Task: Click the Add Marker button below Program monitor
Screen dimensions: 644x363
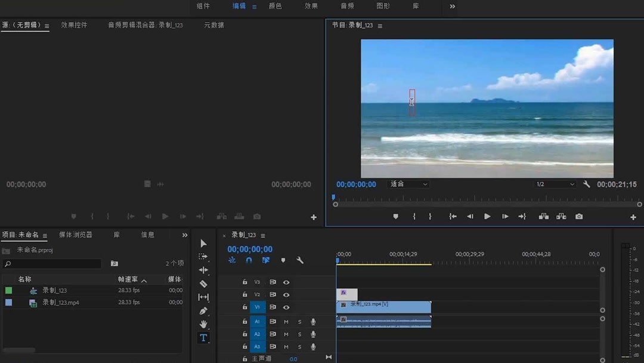Action: pos(395,216)
